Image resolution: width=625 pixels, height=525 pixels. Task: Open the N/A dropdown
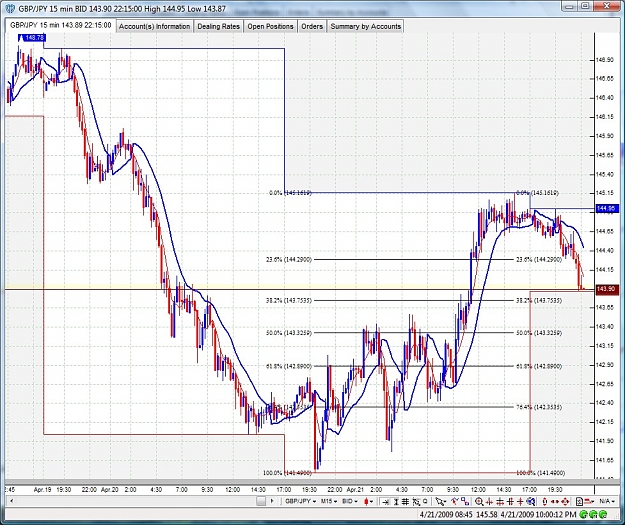[x=607, y=501]
